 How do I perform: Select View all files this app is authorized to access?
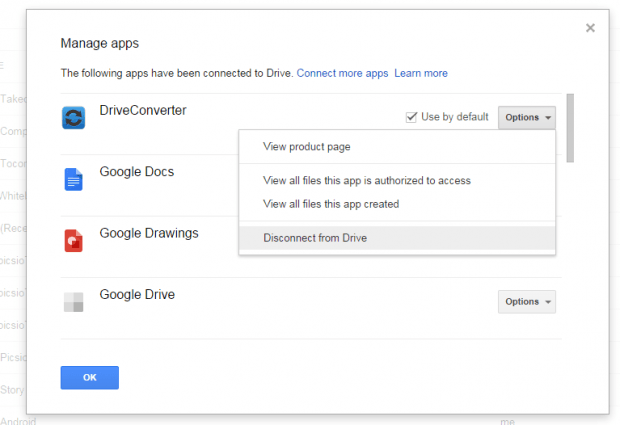click(x=397, y=181)
